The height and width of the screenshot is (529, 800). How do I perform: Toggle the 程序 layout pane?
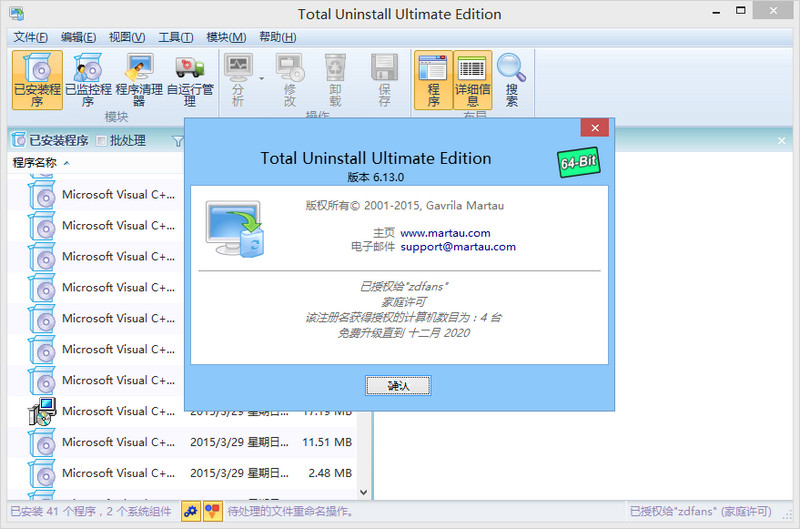433,80
